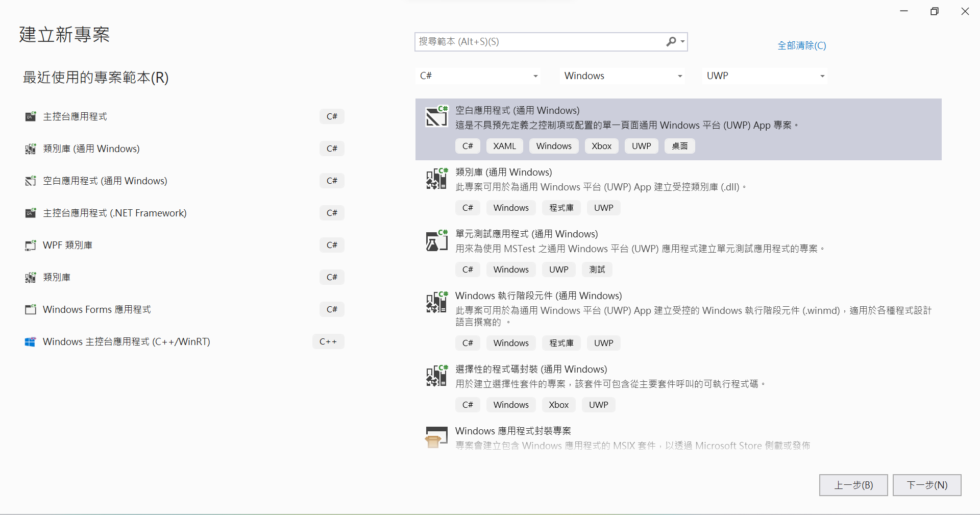980x515 pixels.
Task: Select Windows Forms 應用程式 recent template
Action: click(185, 309)
